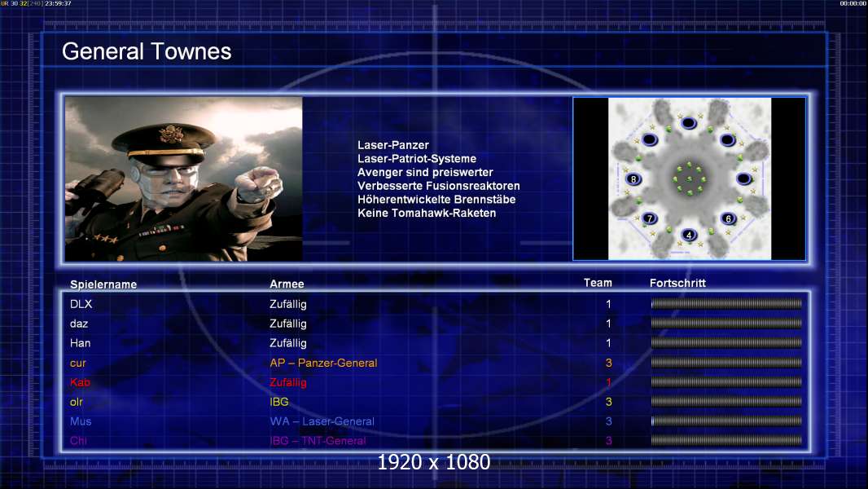Select player name DLX
Screen dimensions: 868x489
81,304
